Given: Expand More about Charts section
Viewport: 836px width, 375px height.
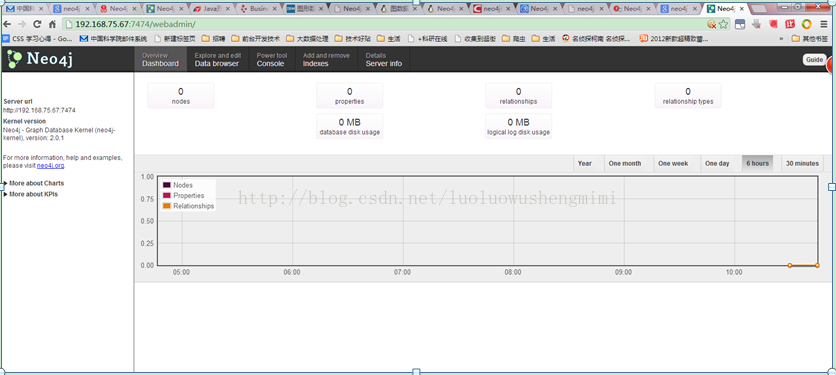Looking at the screenshot, I should click(34, 183).
